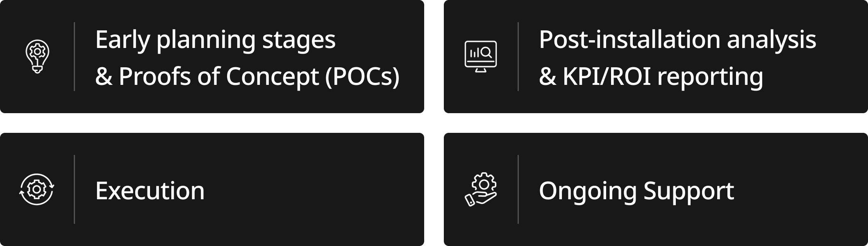The image size is (868, 246).
Task: Open the Ongoing Support card
Action: (x=656, y=189)
